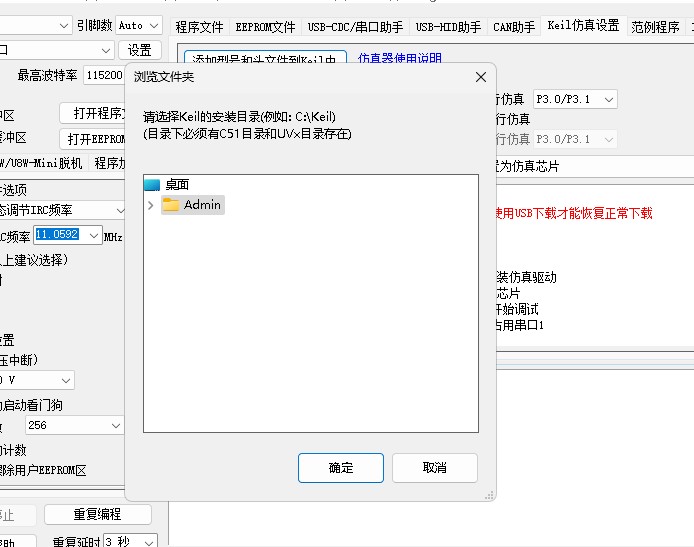Select the Keil仿真设置 tab
Image resolution: width=694 pixels, height=547 pixels.
coord(583,25)
